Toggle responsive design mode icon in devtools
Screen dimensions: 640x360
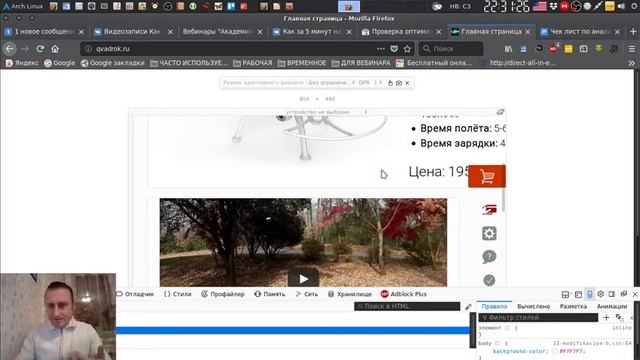pos(589,294)
